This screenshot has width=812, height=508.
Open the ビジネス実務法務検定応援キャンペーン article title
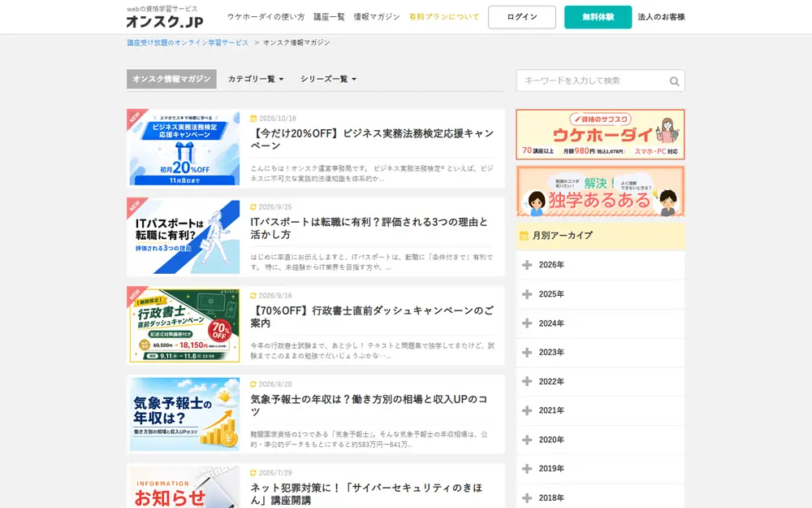coord(372,140)
